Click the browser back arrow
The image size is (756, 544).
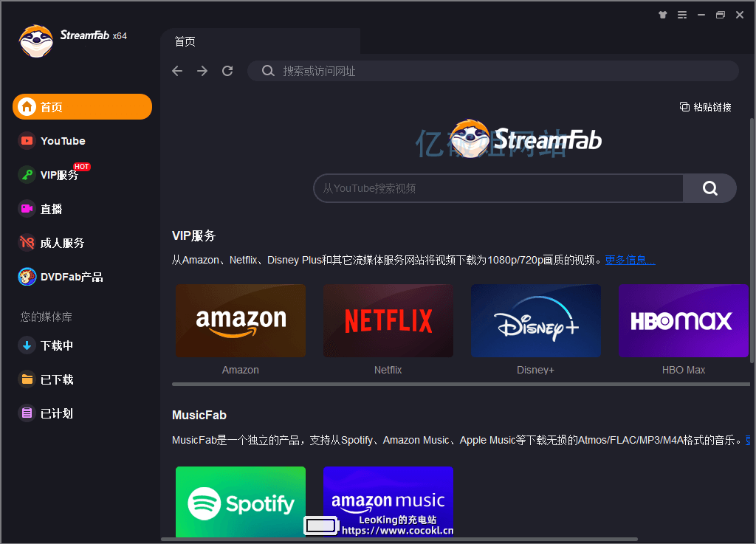(x=177, y=72)
